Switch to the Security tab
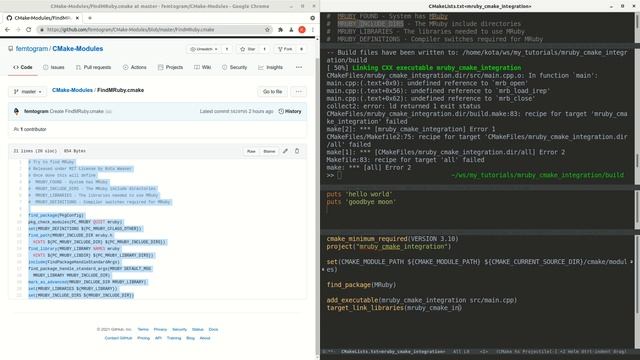The image size is (640, 360). 235,67
